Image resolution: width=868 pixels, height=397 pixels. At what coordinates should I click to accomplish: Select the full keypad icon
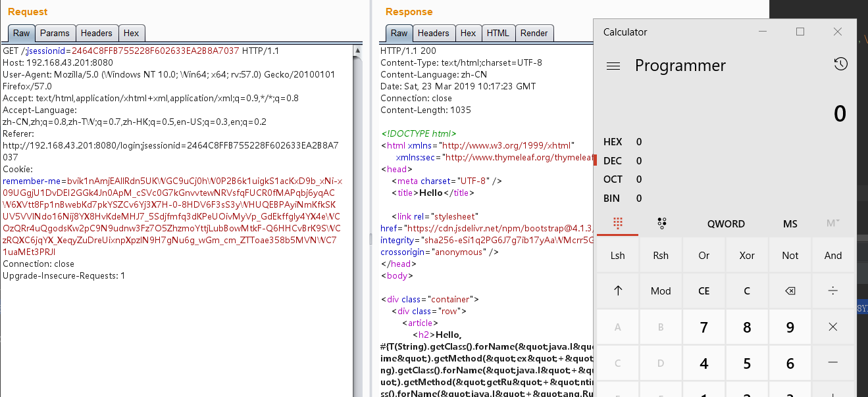click(x=617, y=223)
